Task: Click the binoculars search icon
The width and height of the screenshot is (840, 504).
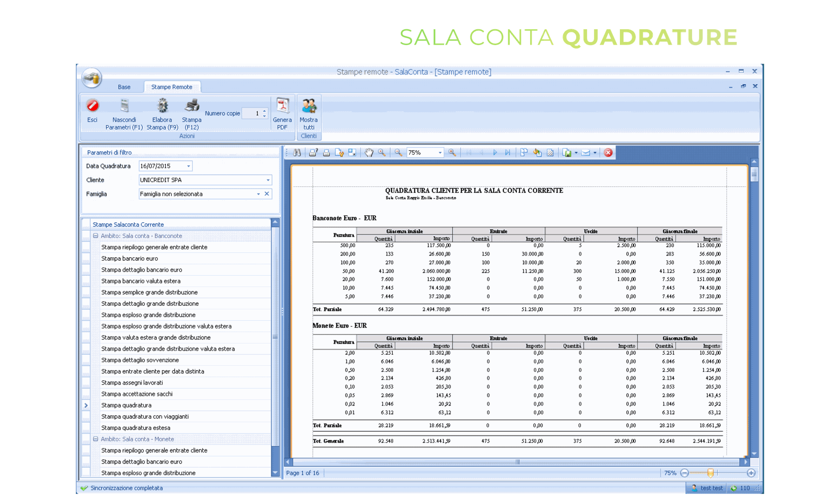Action: click(297, 153)
